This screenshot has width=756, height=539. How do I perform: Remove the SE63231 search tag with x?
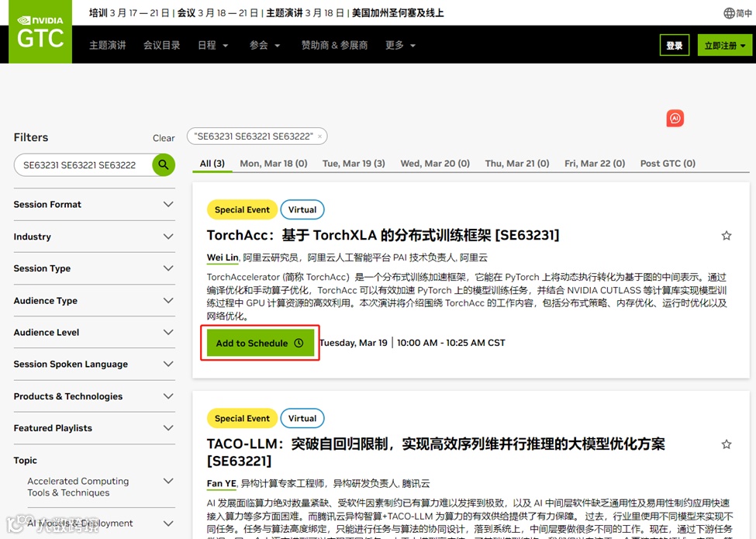pos(319,136)
